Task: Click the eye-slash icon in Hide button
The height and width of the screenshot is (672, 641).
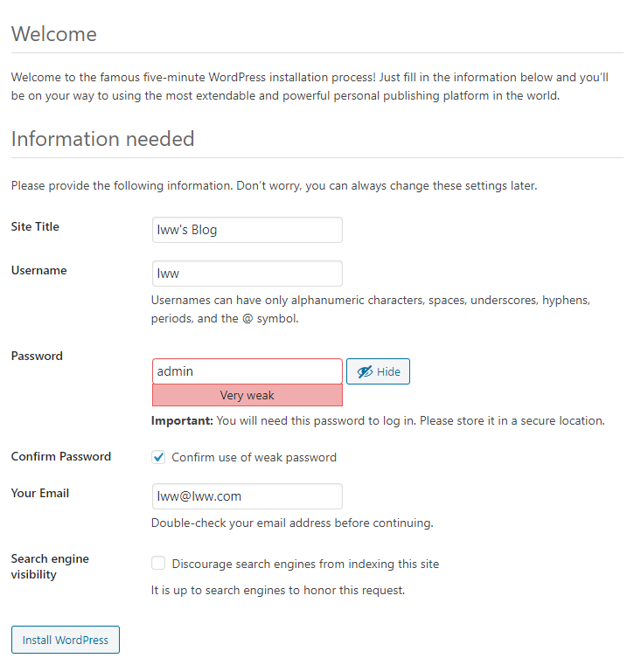Action: pyautogui.click(x=365, y=371)
